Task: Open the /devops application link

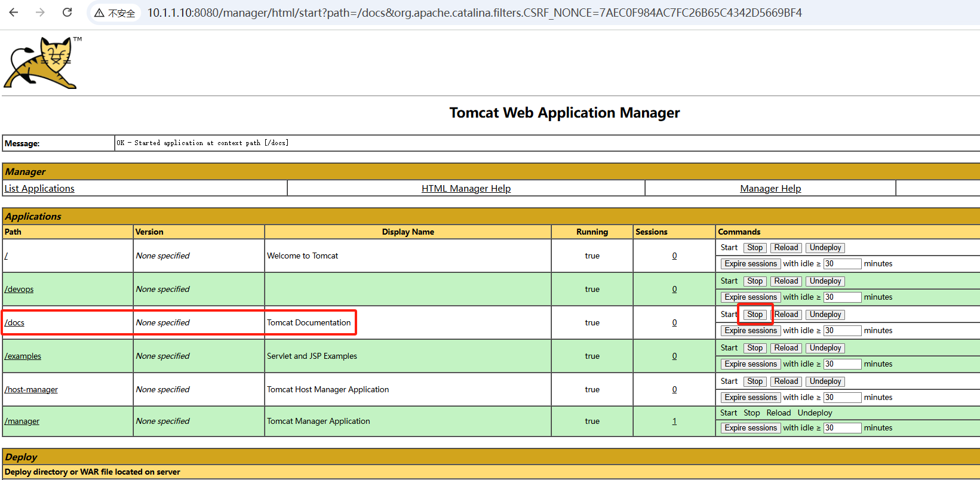Action: tap(19, 289)
